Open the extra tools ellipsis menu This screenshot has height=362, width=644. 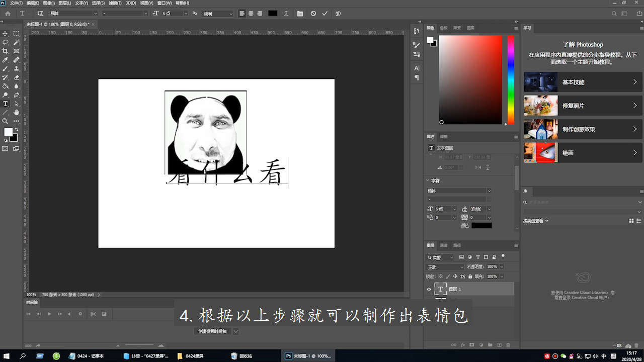(17, 121)
